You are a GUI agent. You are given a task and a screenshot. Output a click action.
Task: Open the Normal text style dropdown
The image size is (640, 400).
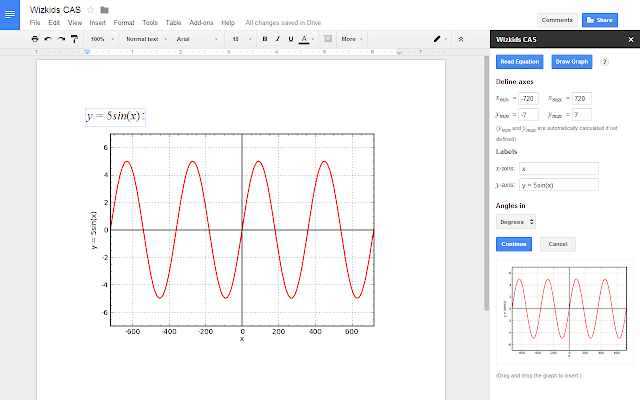pos(147,39)
